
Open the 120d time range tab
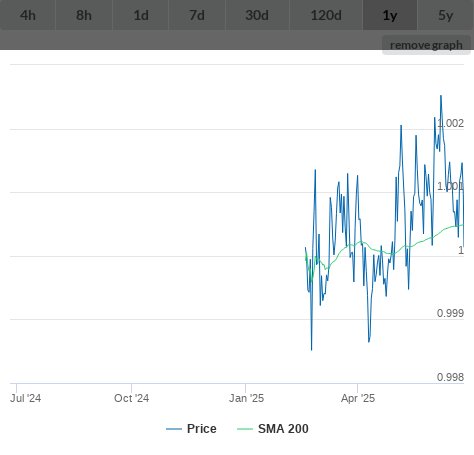(x=326, y=15)
